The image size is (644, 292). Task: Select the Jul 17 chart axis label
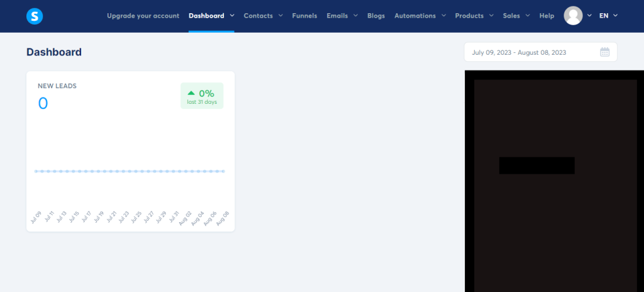[x=86, y=216]
